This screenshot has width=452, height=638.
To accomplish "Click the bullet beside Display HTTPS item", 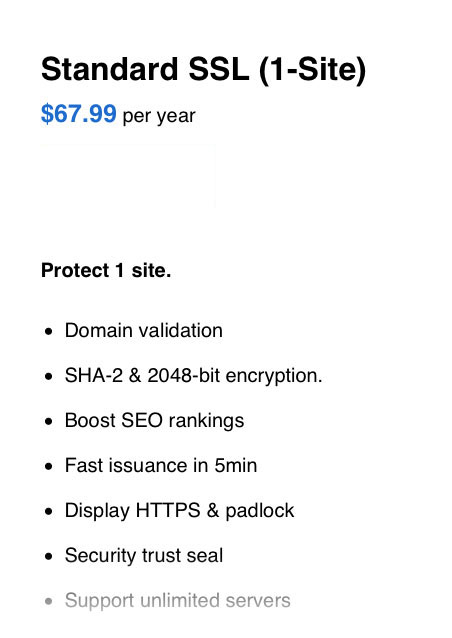I will 49,511.
